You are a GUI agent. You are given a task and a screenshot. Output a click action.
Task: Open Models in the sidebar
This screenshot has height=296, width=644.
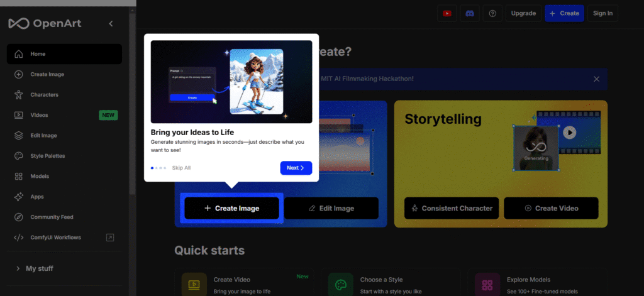click(64, 176)
